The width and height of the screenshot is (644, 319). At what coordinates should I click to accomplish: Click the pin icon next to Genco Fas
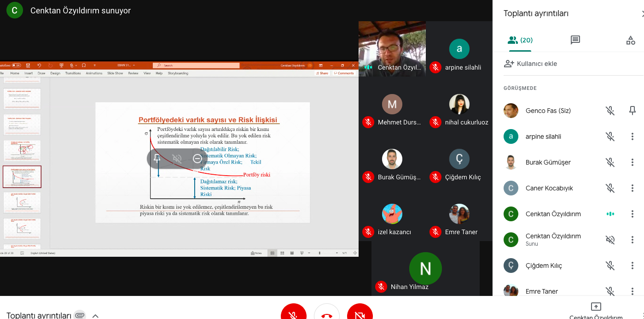click(x=632, y=111)
